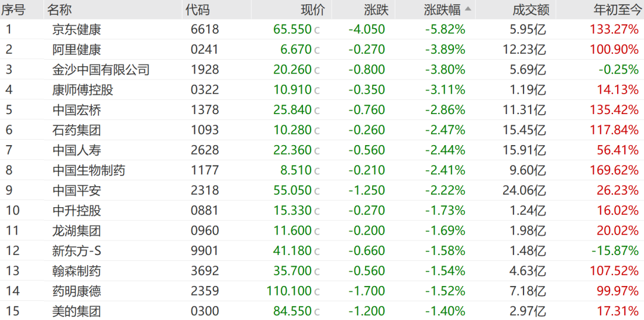Click the 名称 column header
The image size is (644, 320).
click(x=59, y=10)
